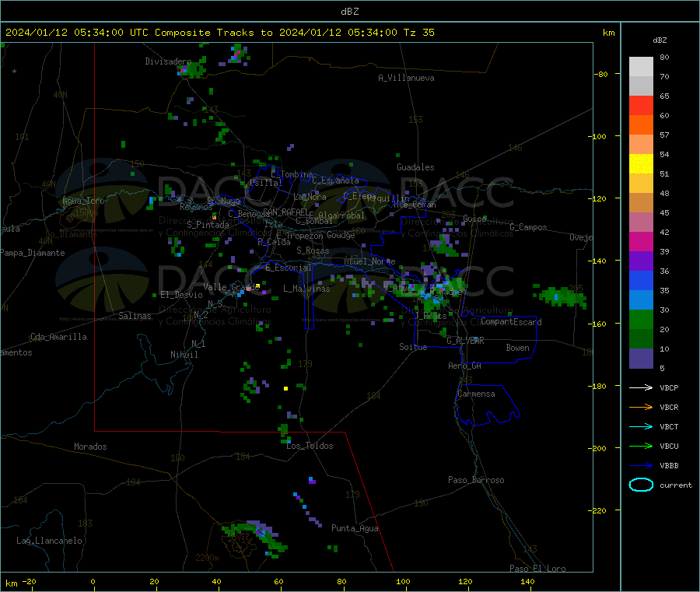
Task: Click the blue VBBB arrow legend icon
Action: click(641, 465)
